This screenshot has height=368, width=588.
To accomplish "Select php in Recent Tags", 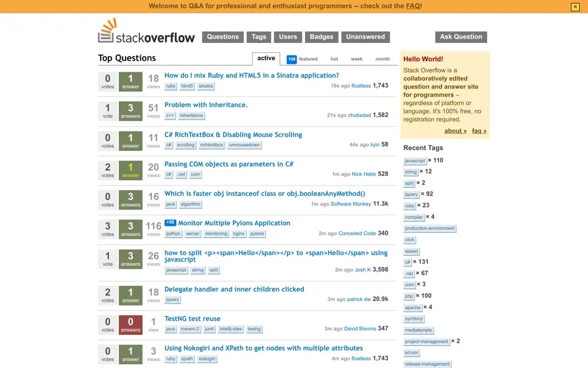I will pos(409,296).
